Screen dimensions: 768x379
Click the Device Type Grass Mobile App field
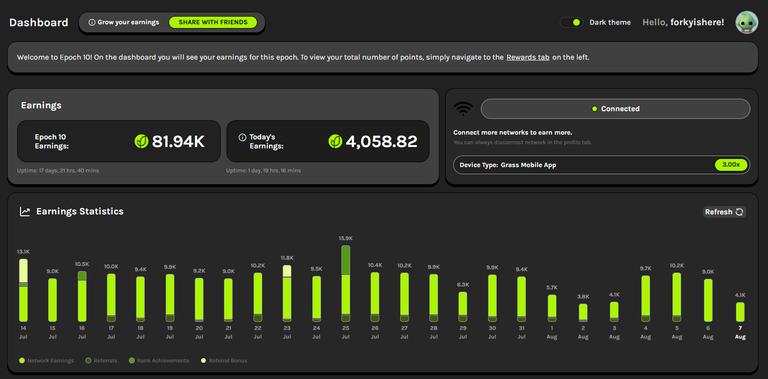coord(601,165)
